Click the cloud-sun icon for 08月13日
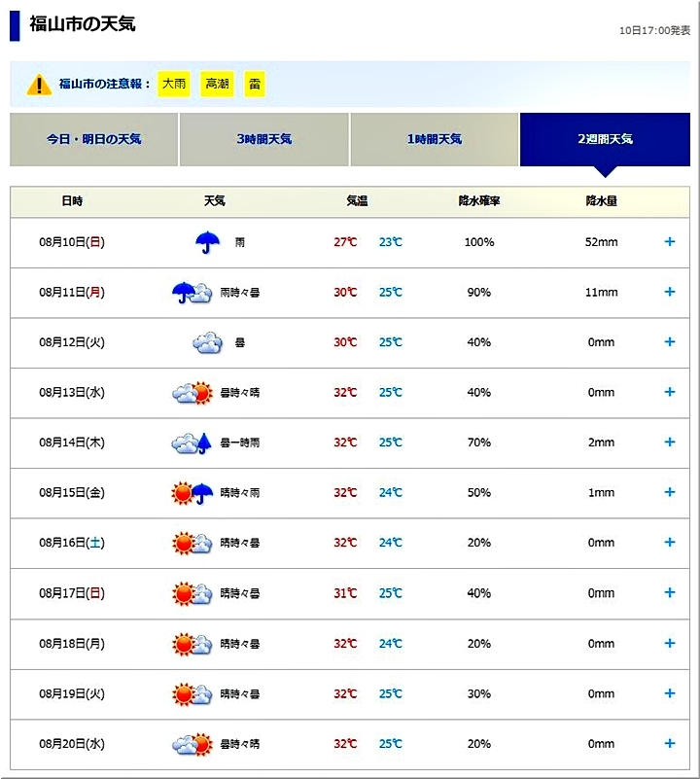This screenshot has height=779, width=700. [192, 393]
